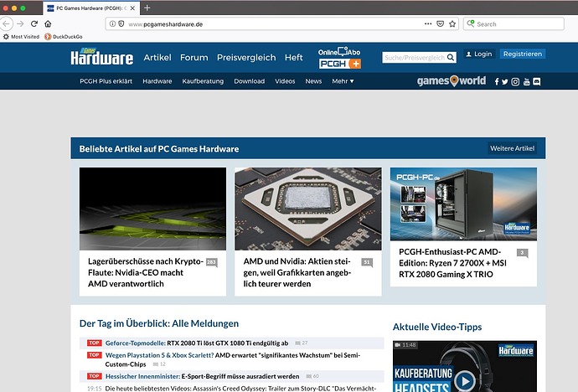Click Aktuelle Video-Tipps heading

pos(437,328)
